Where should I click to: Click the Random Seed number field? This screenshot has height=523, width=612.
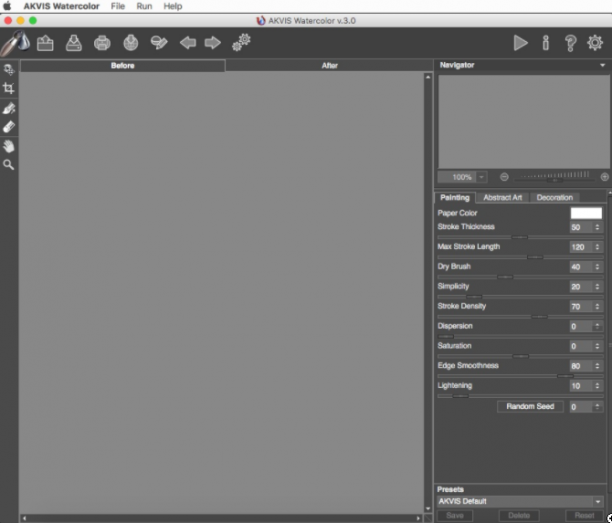coord(581,407)
